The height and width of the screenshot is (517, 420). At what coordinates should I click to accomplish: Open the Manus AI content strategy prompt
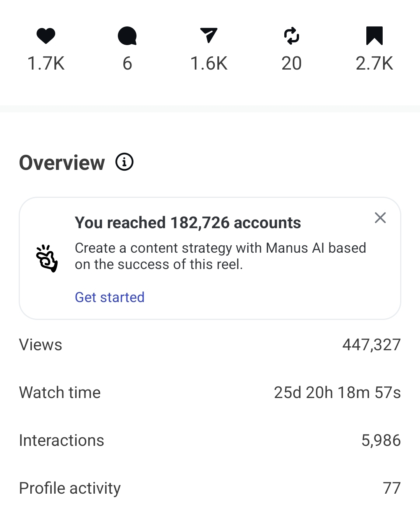coord(220,255)
